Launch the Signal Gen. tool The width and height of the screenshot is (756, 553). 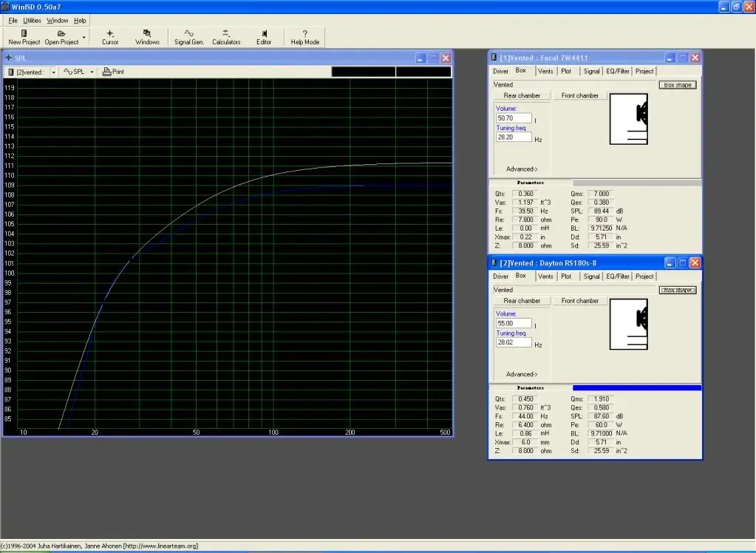click(x=189, y=37)
